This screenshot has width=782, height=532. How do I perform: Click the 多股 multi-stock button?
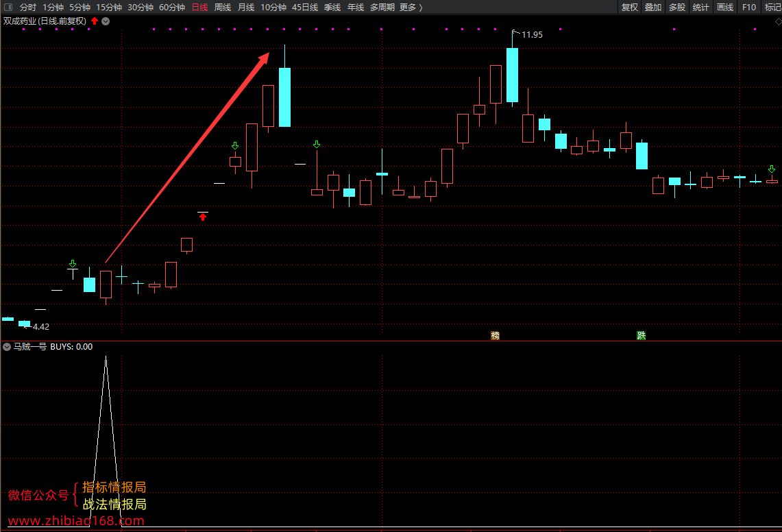point(676,7)
